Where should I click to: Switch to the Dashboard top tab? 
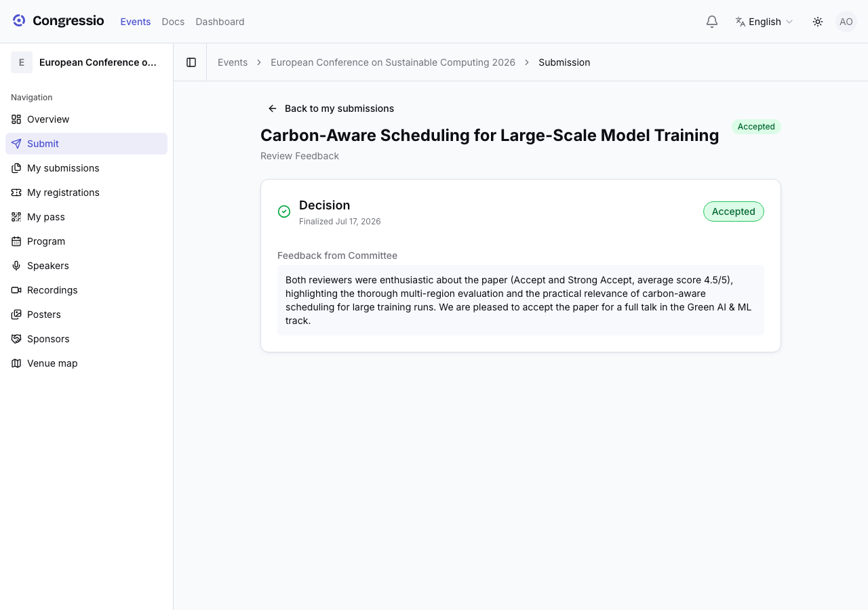point(220,22)
